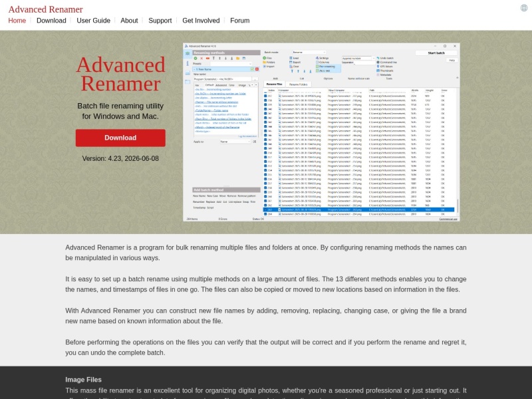Click the 'Batch file renaming utility' tagline
The image size is (532, 399).
point(120,111)
